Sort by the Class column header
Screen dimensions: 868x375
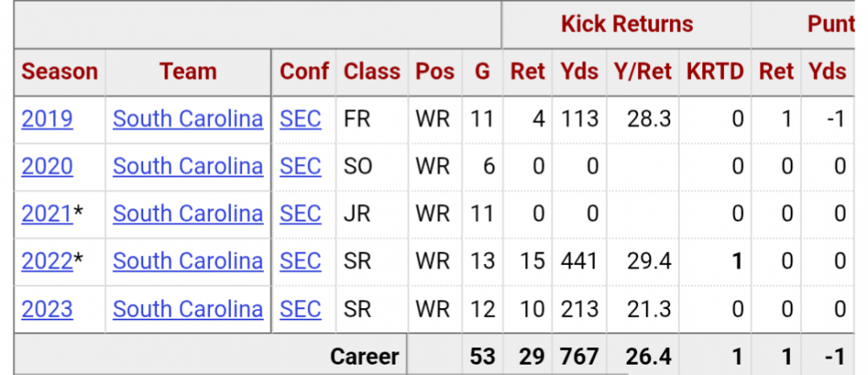[372, 71]
